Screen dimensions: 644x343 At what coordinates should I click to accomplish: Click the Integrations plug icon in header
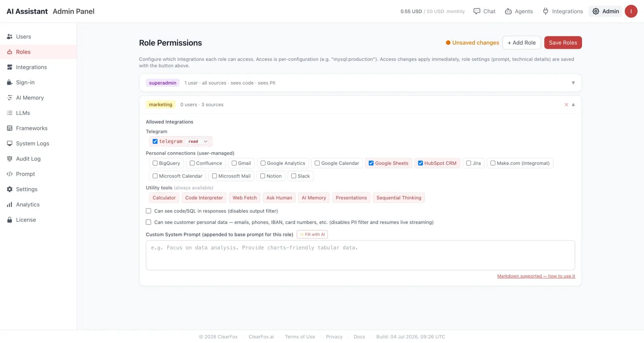click(546, 11)
